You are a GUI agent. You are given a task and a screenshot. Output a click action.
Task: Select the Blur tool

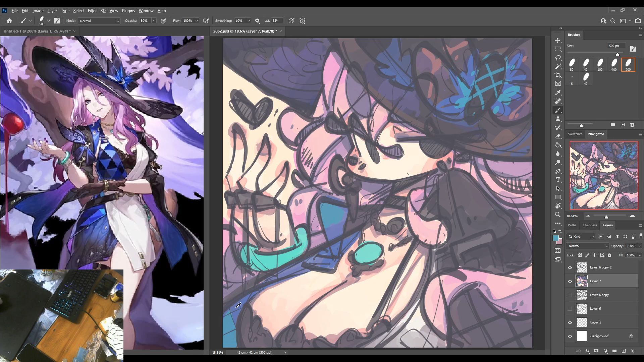click(558, 154)
